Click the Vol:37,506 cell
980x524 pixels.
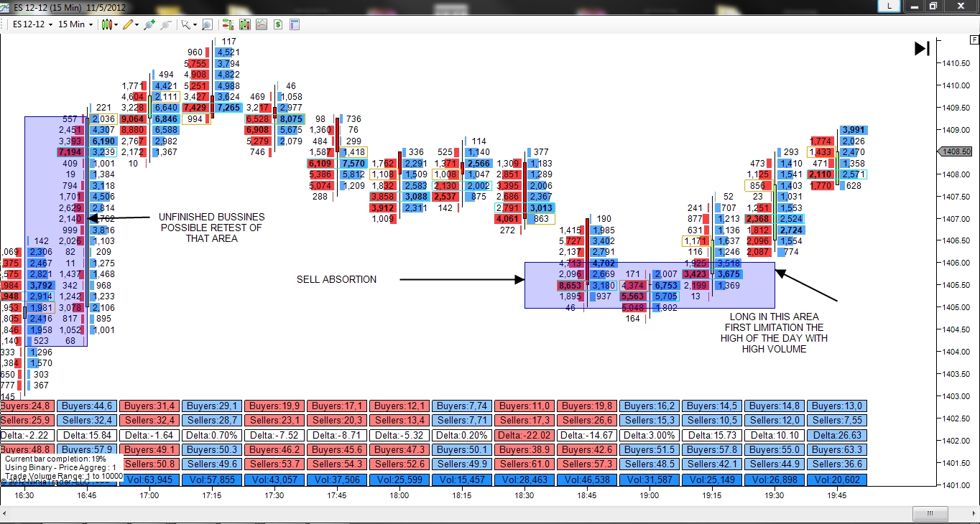[336, 479]
